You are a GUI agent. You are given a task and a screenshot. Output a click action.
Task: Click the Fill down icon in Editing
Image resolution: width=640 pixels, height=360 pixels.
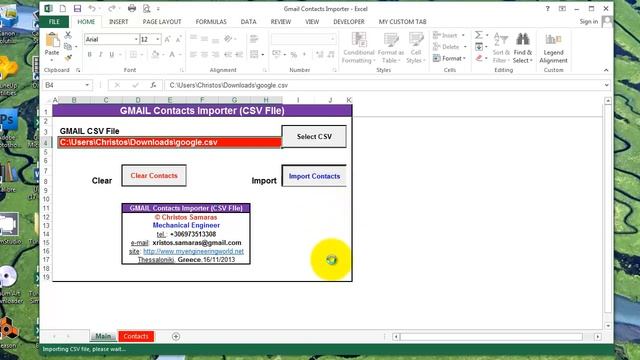479,47
